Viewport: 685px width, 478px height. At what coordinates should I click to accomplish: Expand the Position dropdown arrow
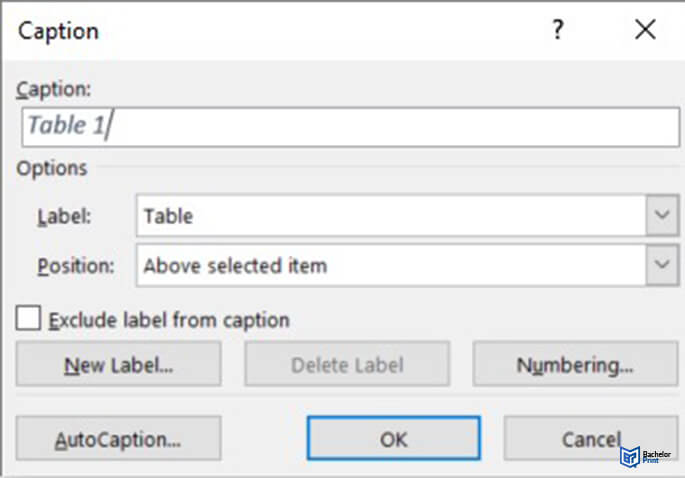pos(662,265)
